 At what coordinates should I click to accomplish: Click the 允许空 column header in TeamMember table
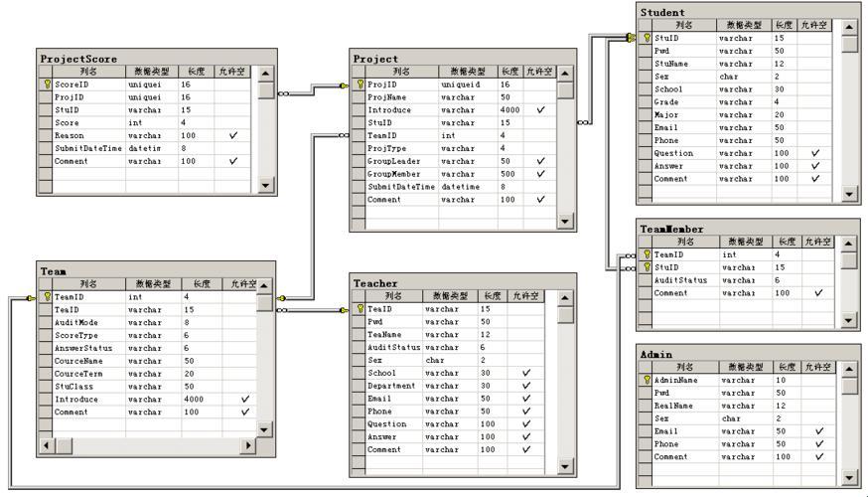817,242
